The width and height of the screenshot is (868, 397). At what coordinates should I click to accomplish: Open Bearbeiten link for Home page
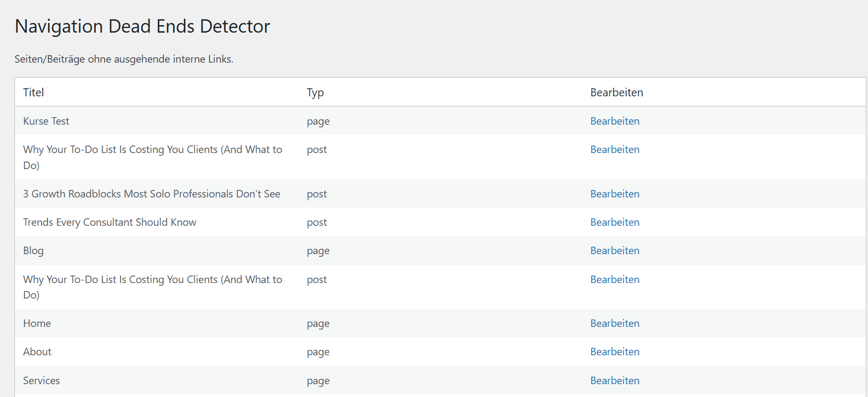(x=615, y=323)
